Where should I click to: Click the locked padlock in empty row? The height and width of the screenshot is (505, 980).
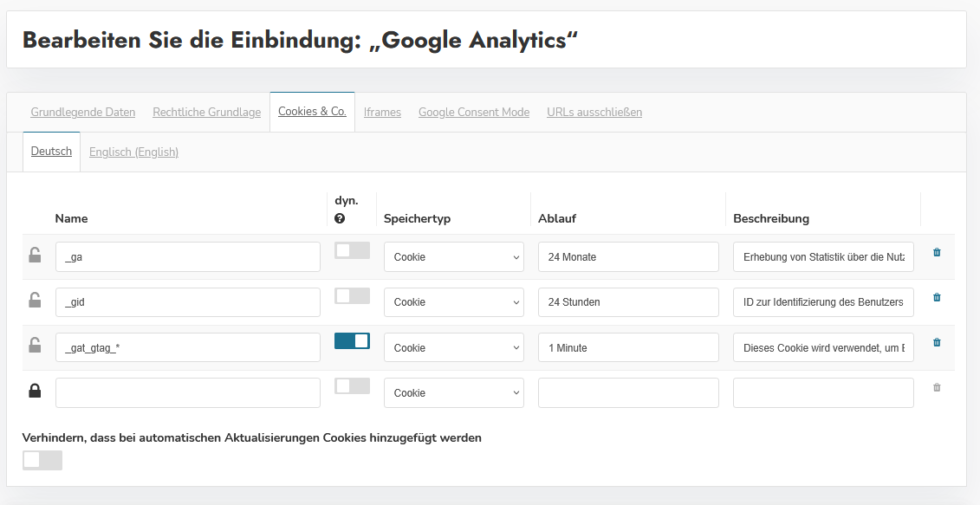coord(35,392)
